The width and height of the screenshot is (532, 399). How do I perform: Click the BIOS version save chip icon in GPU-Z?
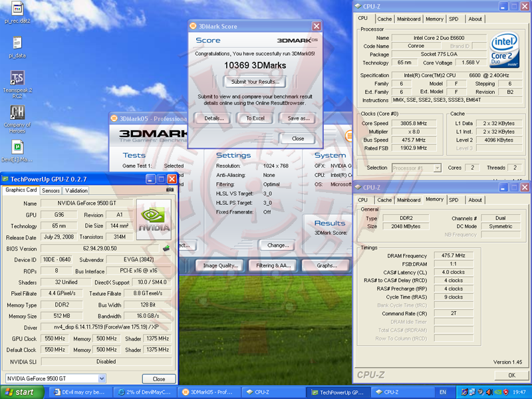(x=166, y=248)
